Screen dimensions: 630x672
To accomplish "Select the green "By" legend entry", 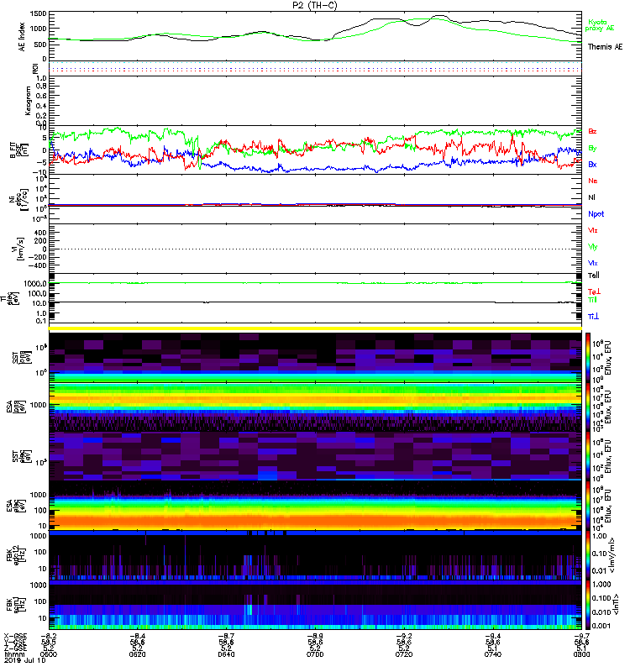I will coord(592,148).
